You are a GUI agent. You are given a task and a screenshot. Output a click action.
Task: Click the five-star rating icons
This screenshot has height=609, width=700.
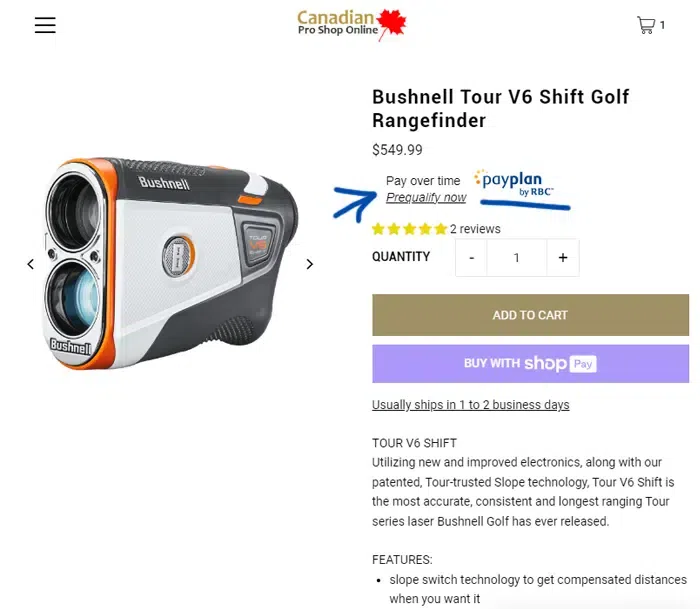[x=409, y=229]
